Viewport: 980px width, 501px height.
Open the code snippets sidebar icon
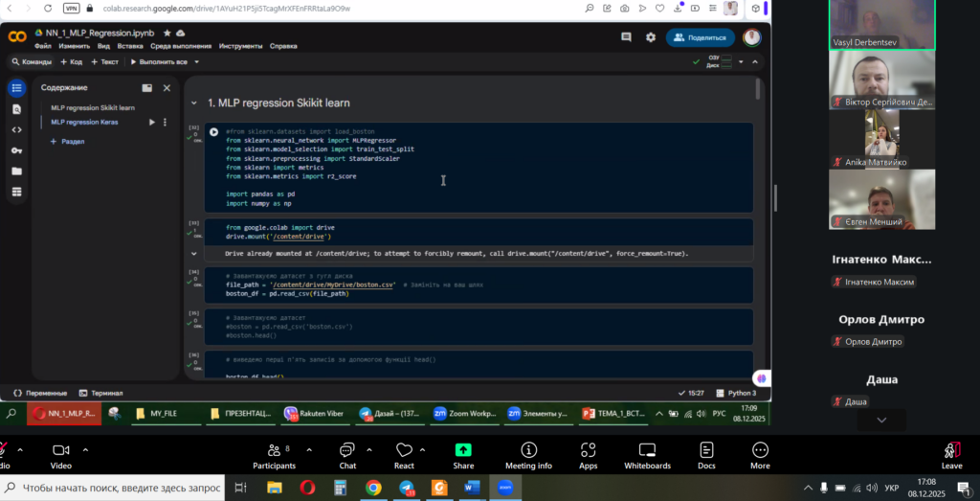point(16,130)
